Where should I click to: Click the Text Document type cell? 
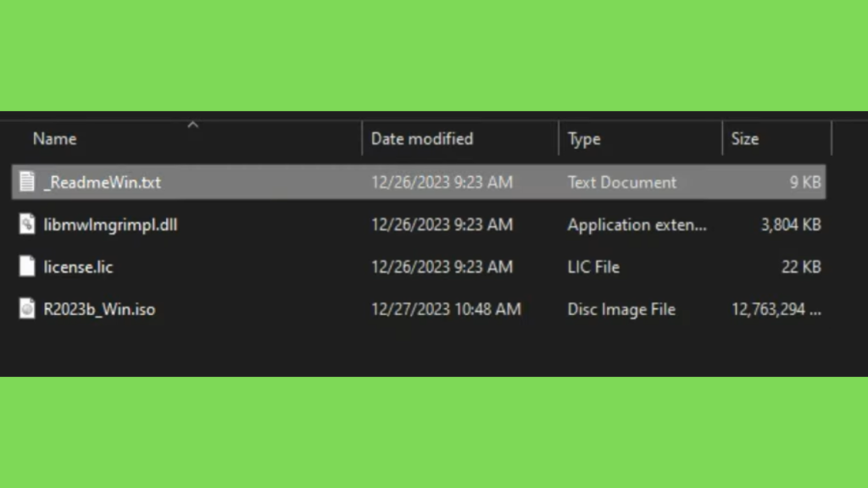(x=622, y=182)
